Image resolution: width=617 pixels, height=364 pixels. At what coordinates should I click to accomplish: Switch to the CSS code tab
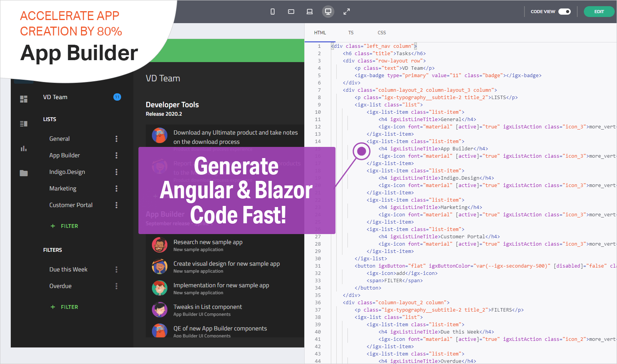pyautogui.click(x=382, y=33)
